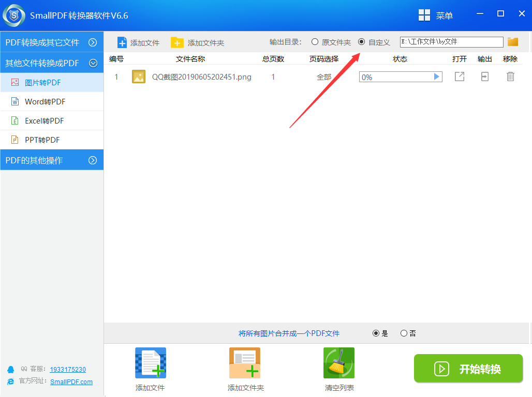Click the yellow 添加文件夹 icon in toolbar
This screenshot has width=532, height=397.
coord(177,42)
